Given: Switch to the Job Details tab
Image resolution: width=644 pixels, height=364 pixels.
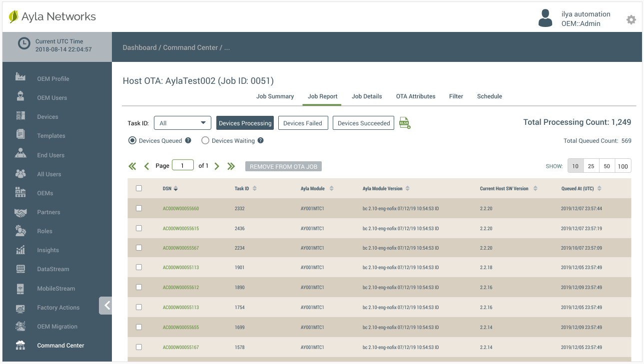Looking at the screenshot, I should (x=367, y=96).
